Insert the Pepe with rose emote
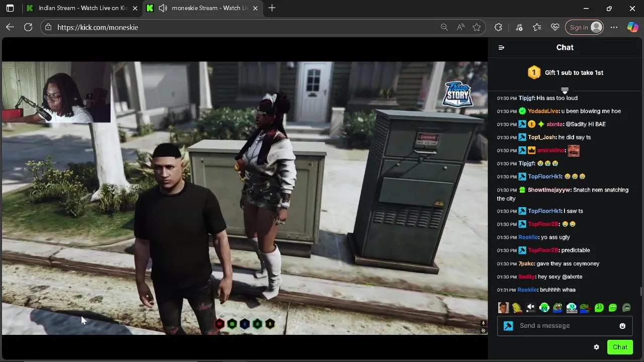644x362 pixels. coord(585,308)
